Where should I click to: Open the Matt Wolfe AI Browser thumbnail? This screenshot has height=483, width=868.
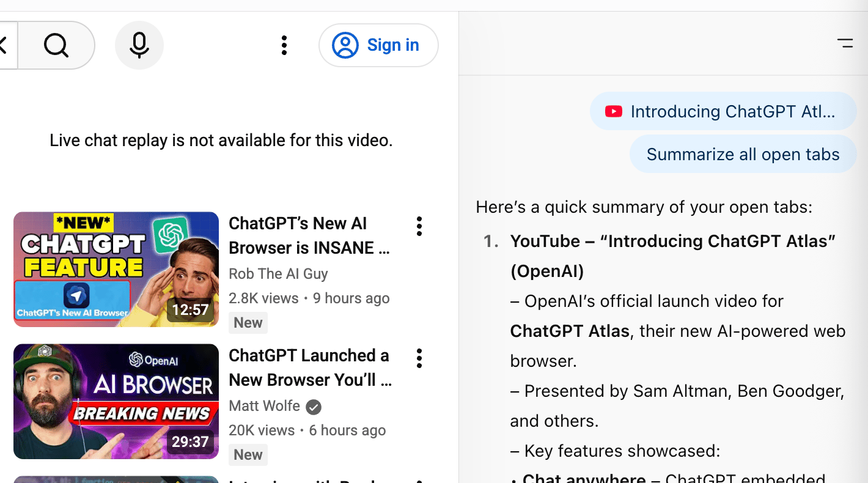tap(116, 402)
